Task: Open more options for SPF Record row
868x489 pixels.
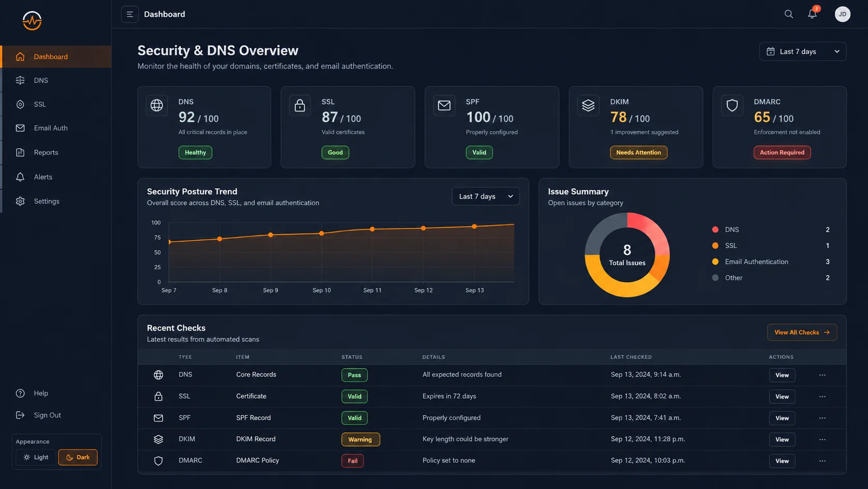Action: click(x=822, y=418)
